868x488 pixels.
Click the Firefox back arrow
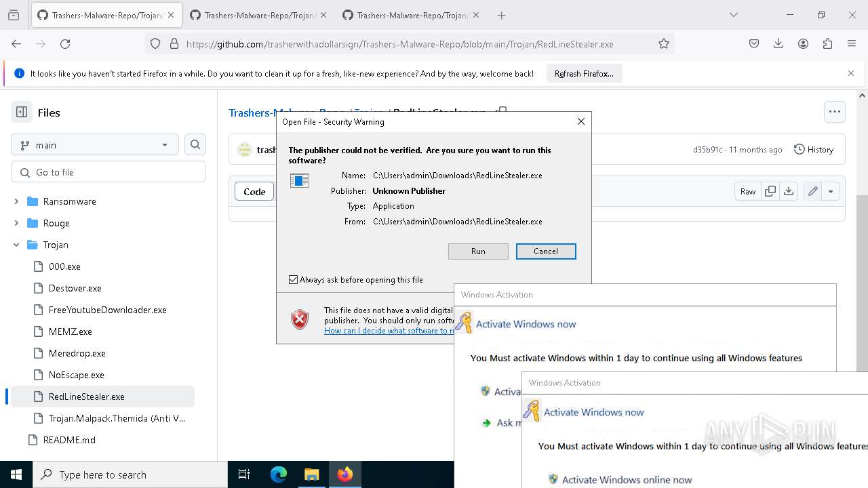point(16,43)
